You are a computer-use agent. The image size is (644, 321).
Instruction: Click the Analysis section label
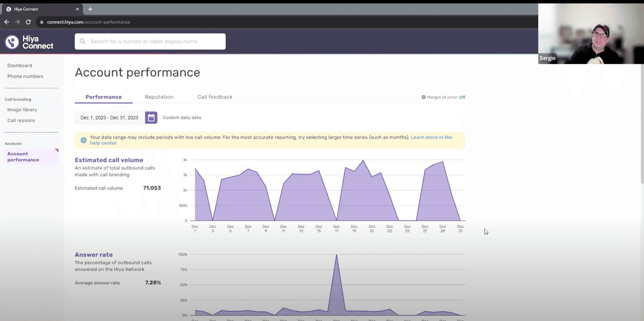pyautogui.click(x=13, y=143)
